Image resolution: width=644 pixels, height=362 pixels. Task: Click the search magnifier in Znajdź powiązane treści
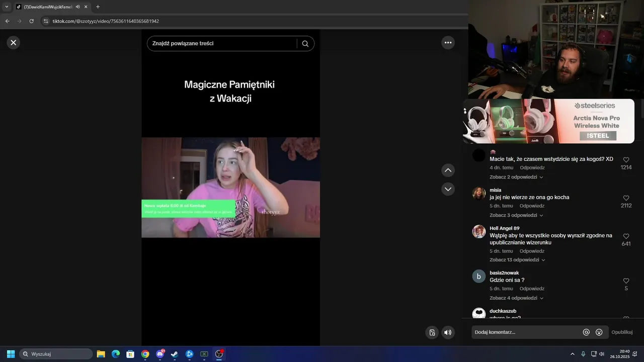point(305,44)
